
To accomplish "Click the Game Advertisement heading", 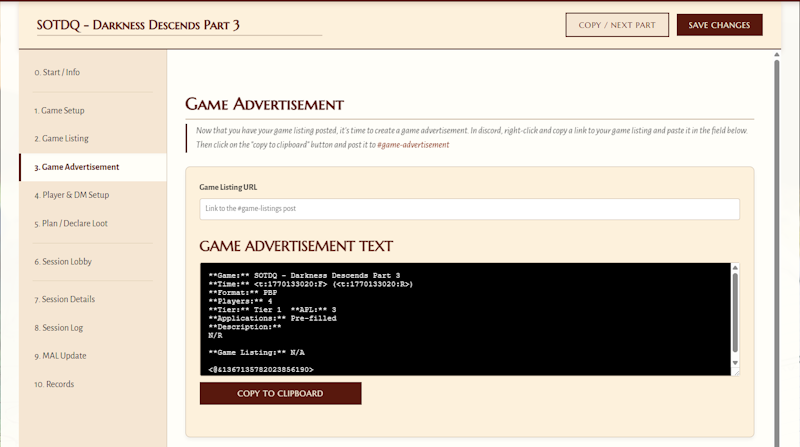I will click(x=264, y=105).
